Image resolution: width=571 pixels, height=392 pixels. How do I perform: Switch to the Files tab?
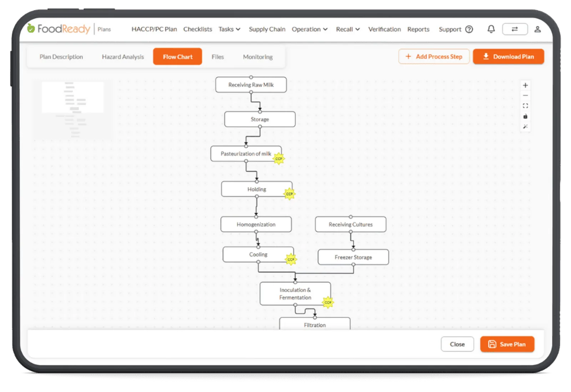coord(218,57)
